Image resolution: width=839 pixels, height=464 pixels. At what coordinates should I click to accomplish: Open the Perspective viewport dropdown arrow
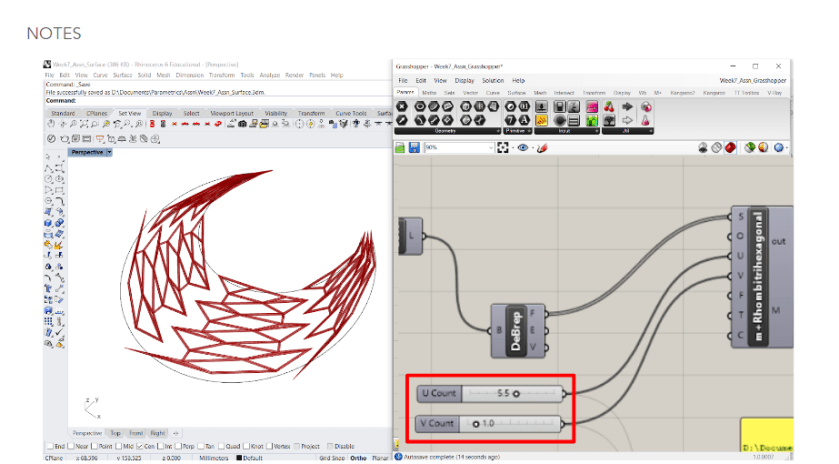coord(109,153)
